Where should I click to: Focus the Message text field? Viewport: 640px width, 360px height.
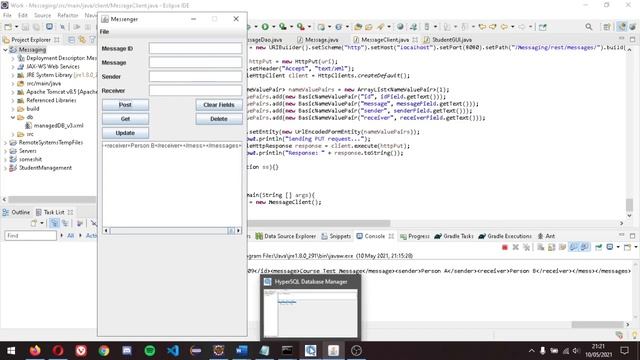[x=196, y=62]
